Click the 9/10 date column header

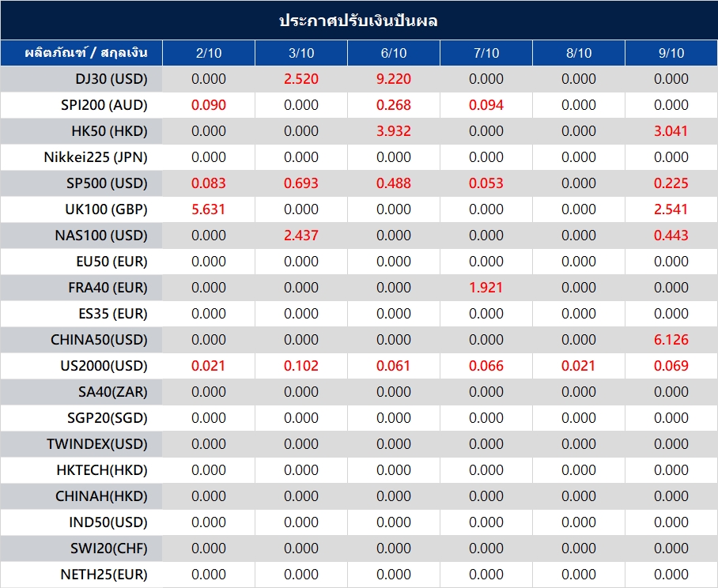tap(671, 53)
